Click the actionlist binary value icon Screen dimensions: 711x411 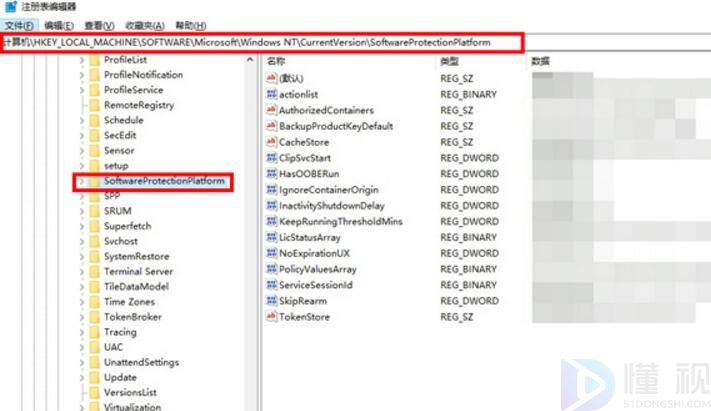(271, 94)
